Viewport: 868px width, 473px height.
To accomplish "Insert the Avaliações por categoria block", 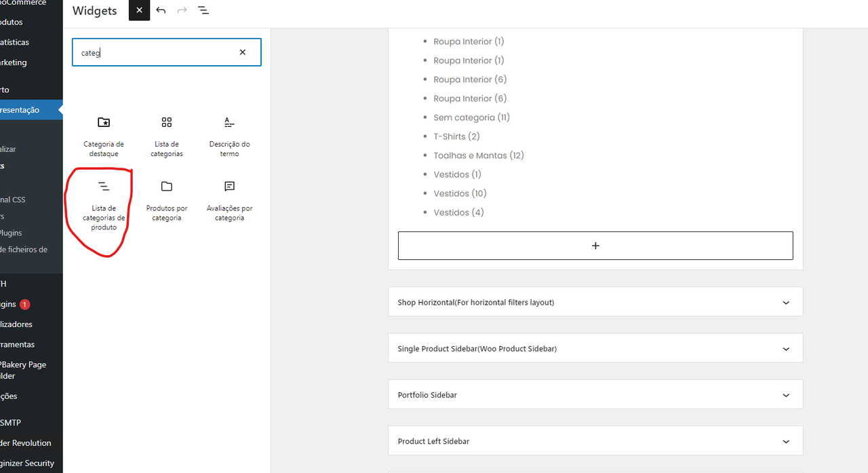I will (x=229, y=200).
